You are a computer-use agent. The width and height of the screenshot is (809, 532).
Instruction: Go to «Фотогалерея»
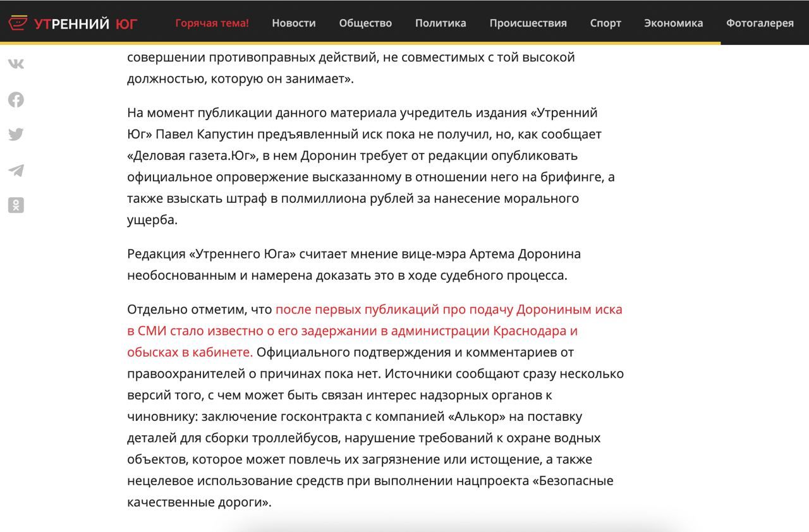760,23
